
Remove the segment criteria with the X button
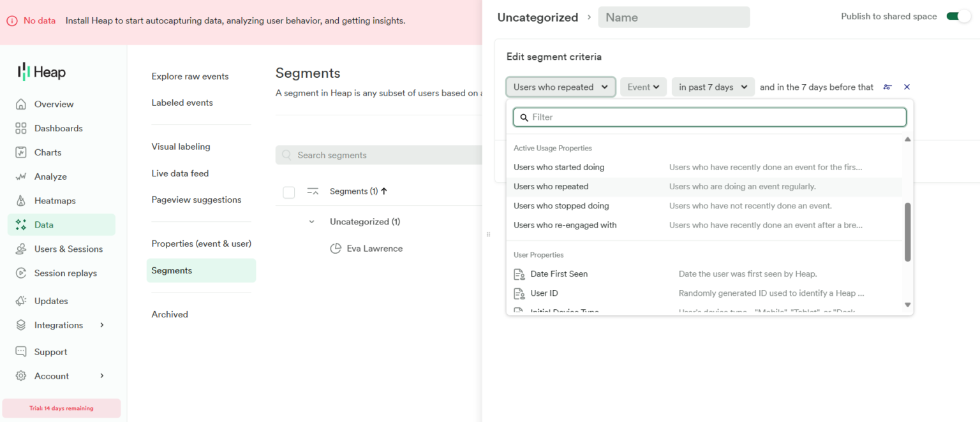(907, 87)
